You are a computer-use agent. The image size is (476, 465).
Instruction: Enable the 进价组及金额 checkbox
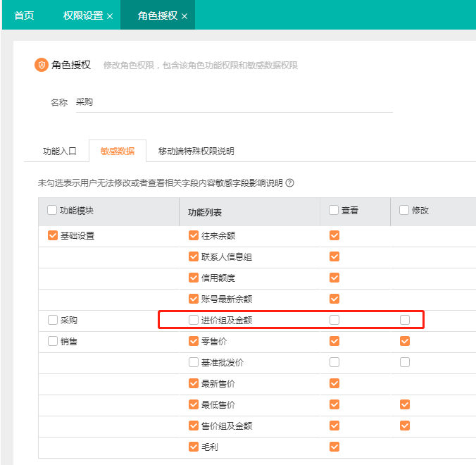(x=194, y=320)
